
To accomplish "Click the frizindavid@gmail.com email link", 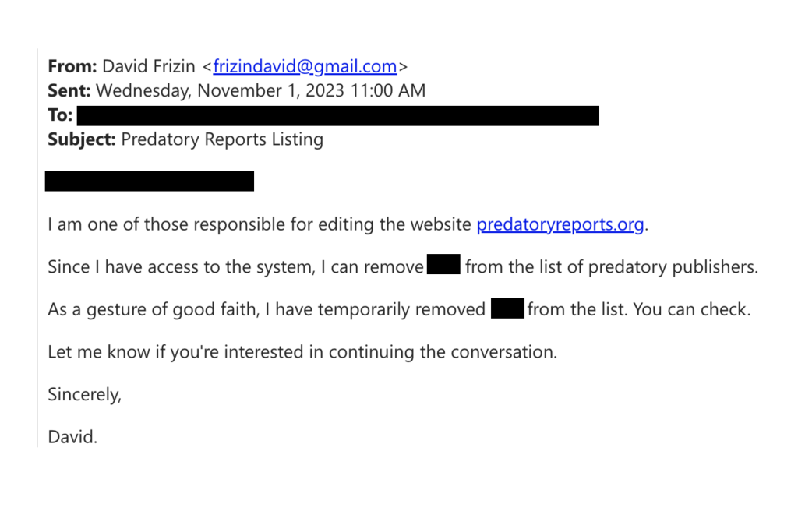I will pos(305,66).
